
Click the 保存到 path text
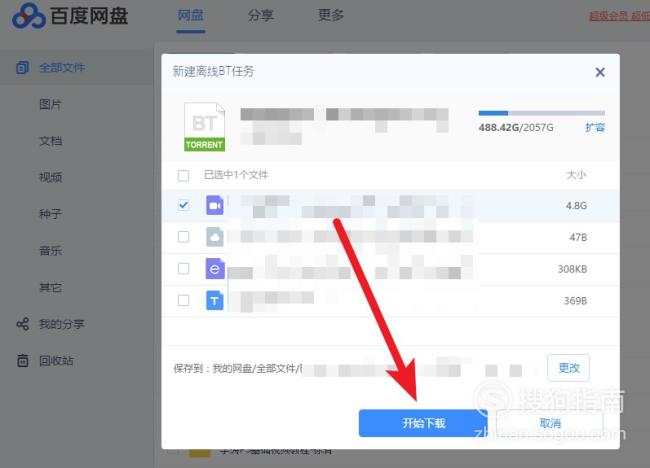point(238,368)
